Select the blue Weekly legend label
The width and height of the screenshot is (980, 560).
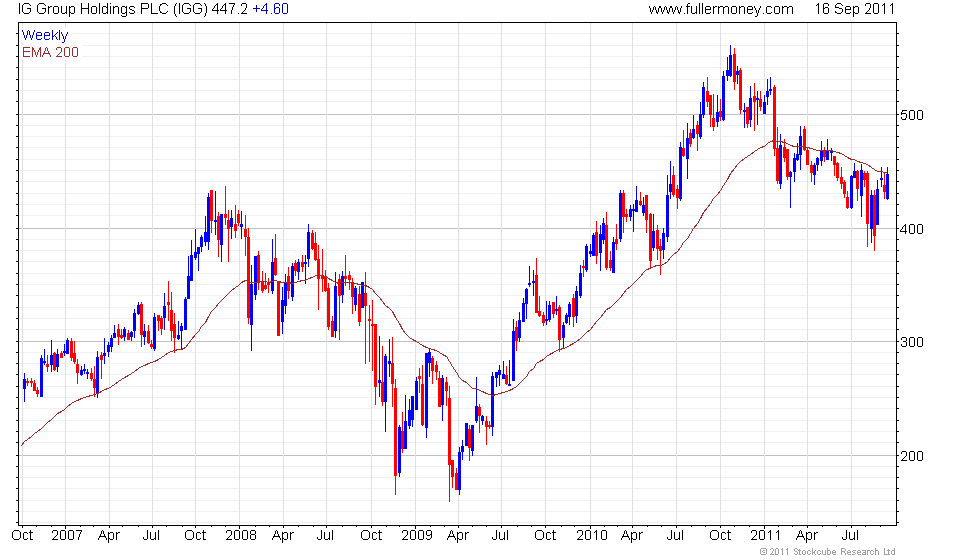45,36
